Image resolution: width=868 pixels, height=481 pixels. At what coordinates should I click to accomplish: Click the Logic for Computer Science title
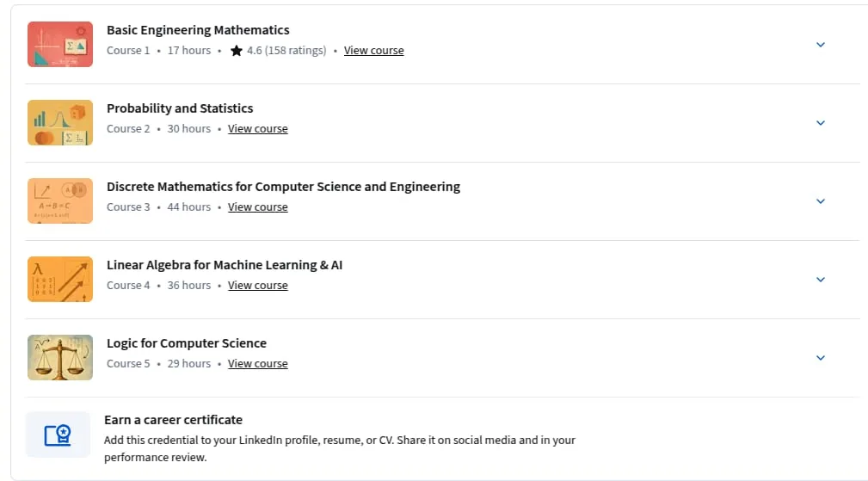(187, 343)
